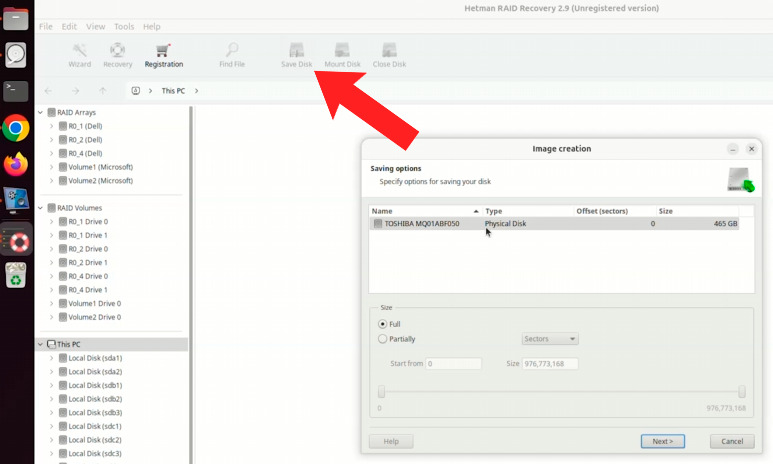Go up one level arrow

pyautogui.click(x=103, y=91)
